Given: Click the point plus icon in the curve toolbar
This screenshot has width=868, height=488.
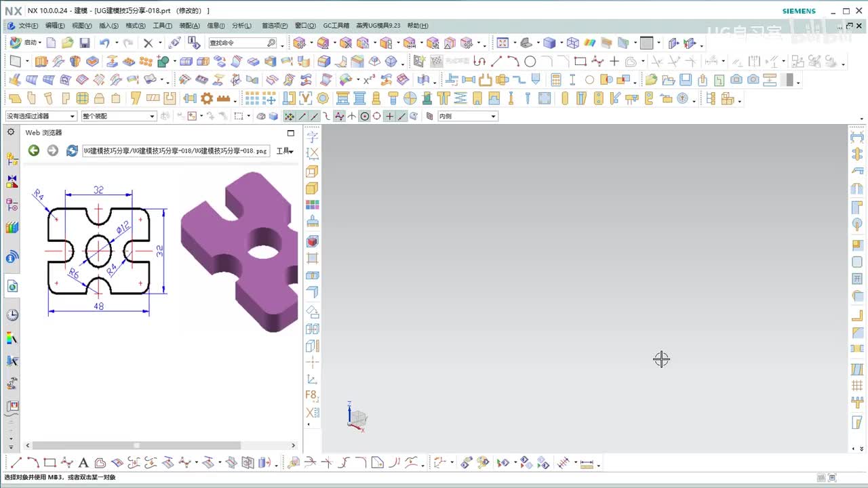Looking at the screenshot, I should click(x=614, y=62).
